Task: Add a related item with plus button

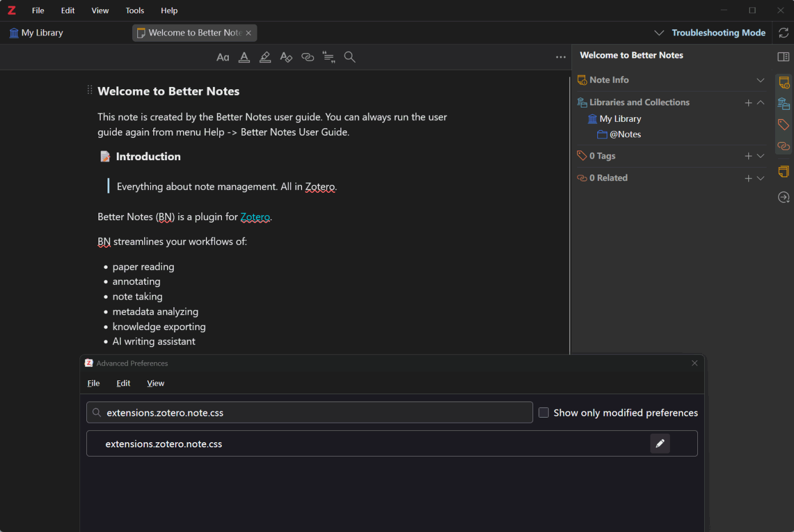Action: coord(748,178)
